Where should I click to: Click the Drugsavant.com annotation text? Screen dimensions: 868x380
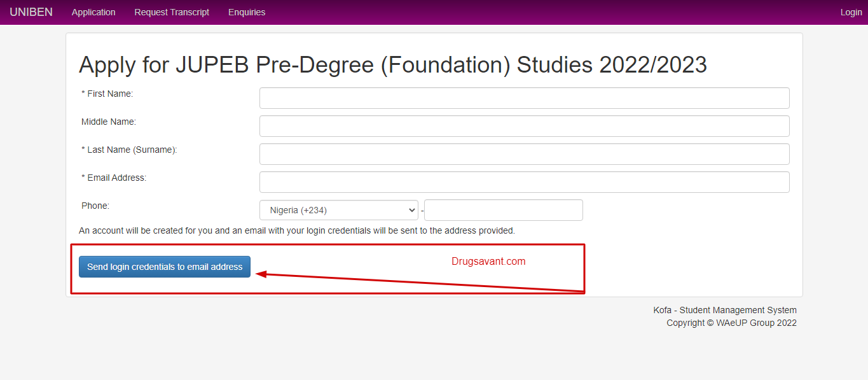click(x=488, y=261)
